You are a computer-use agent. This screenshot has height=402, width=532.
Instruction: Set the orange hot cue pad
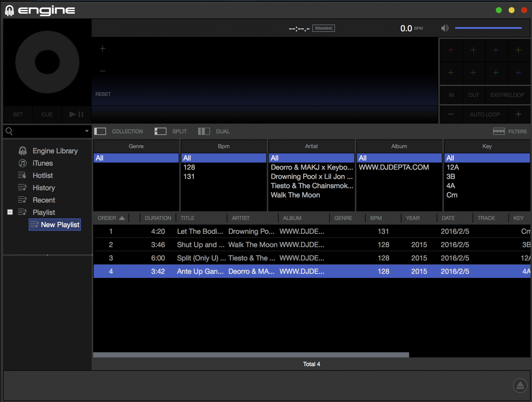(x=473, y=50)
